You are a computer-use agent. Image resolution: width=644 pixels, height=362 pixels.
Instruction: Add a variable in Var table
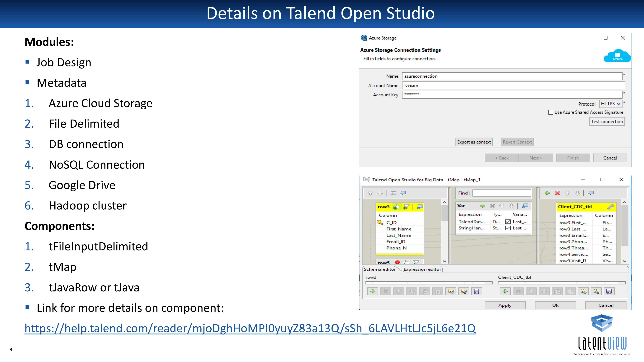tap(483, 206)
